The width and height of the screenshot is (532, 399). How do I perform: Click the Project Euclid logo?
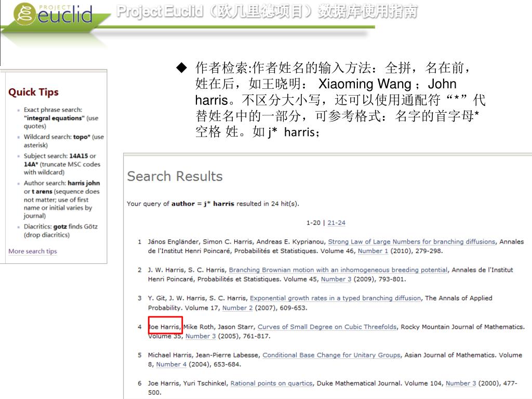tap(53, 14)
